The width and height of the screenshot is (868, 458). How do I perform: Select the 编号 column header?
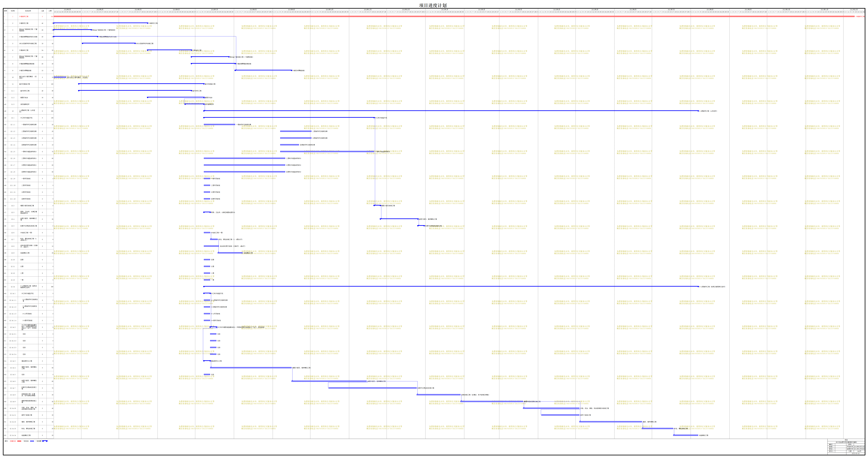6,11
